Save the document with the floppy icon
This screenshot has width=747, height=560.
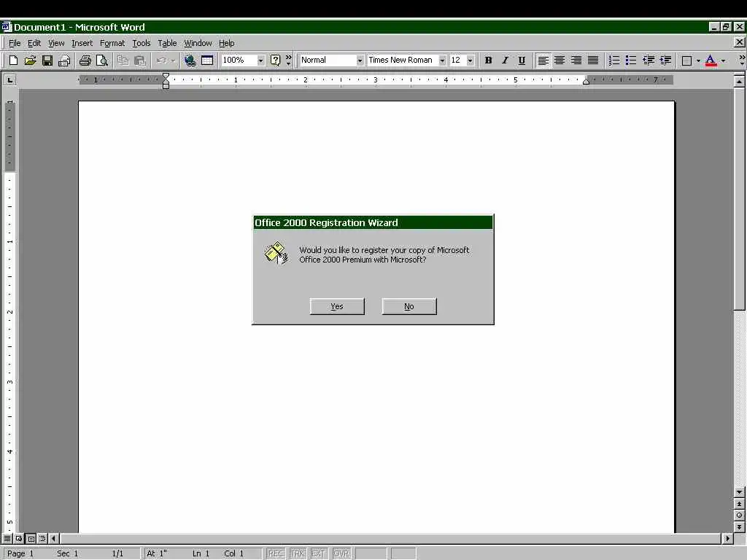[47, 61]
